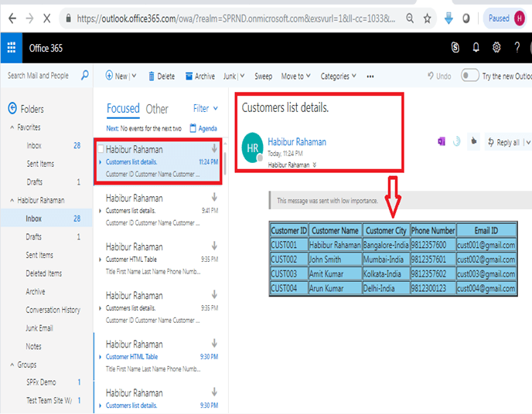The image size is (532, 414).
Task: Open the Office 365 app launcher waffle
Action: [12, 48]
